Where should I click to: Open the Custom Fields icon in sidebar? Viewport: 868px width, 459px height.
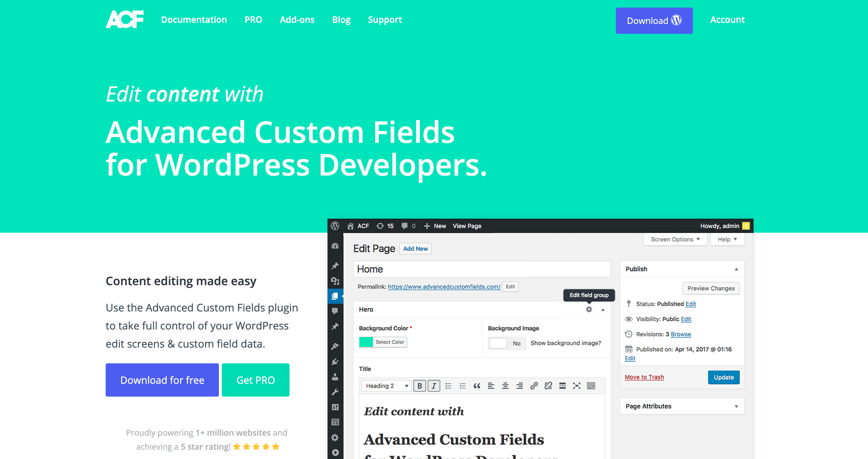[x=335, y=422]
